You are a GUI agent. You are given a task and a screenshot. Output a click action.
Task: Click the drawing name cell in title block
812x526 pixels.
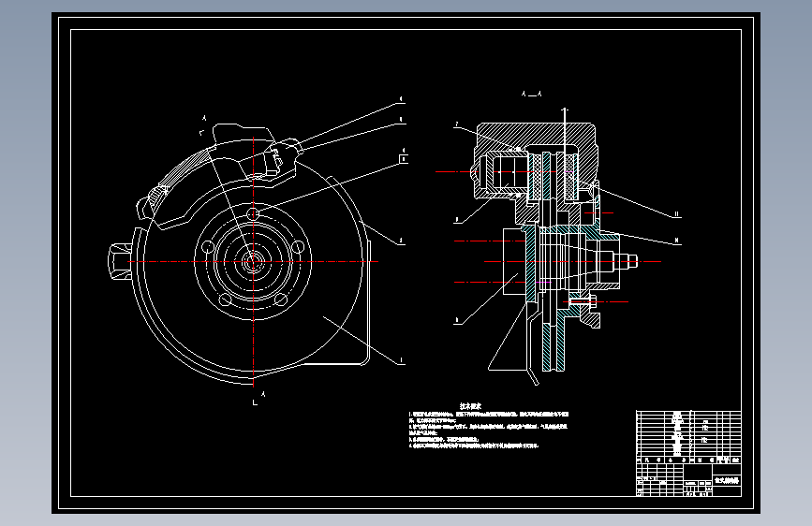click(x=727, y=480)
